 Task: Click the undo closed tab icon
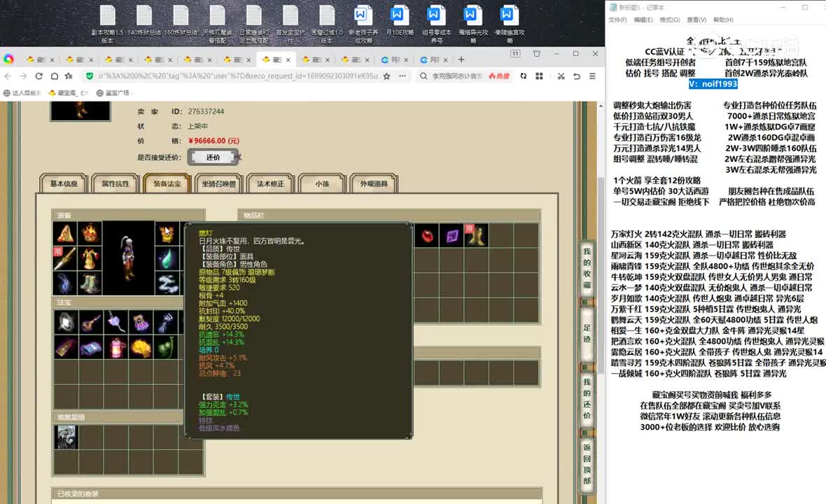tap(577, 76)
